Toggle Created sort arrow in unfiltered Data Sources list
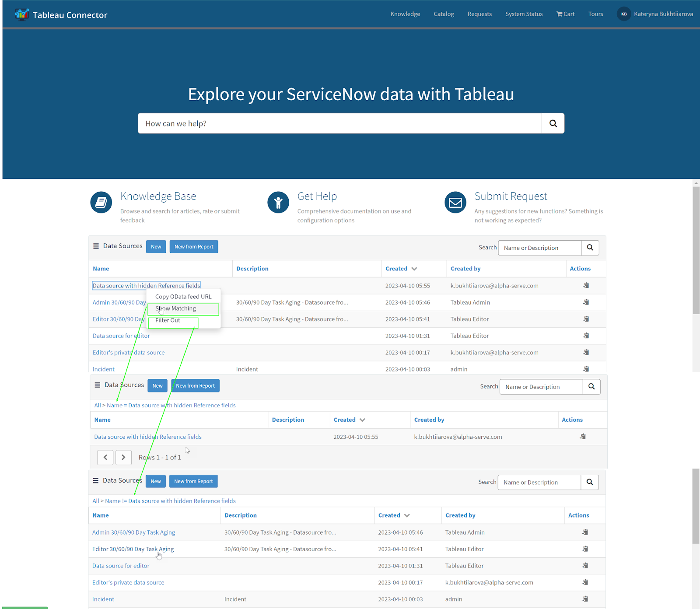This screenshot has height=609, width=700. (414, 269)
